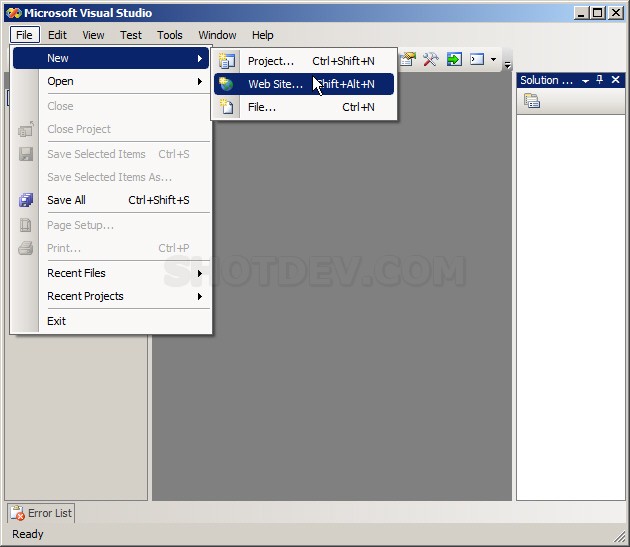The image size is (630, 547).
Task: Select New in the File menu
Action: [111, 58]
